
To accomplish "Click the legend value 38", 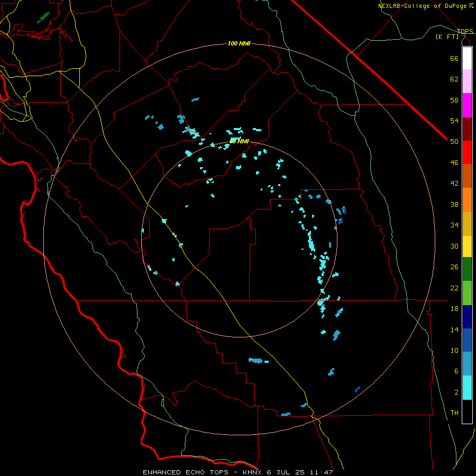I will pyautogui.click(x=454, y=204).
